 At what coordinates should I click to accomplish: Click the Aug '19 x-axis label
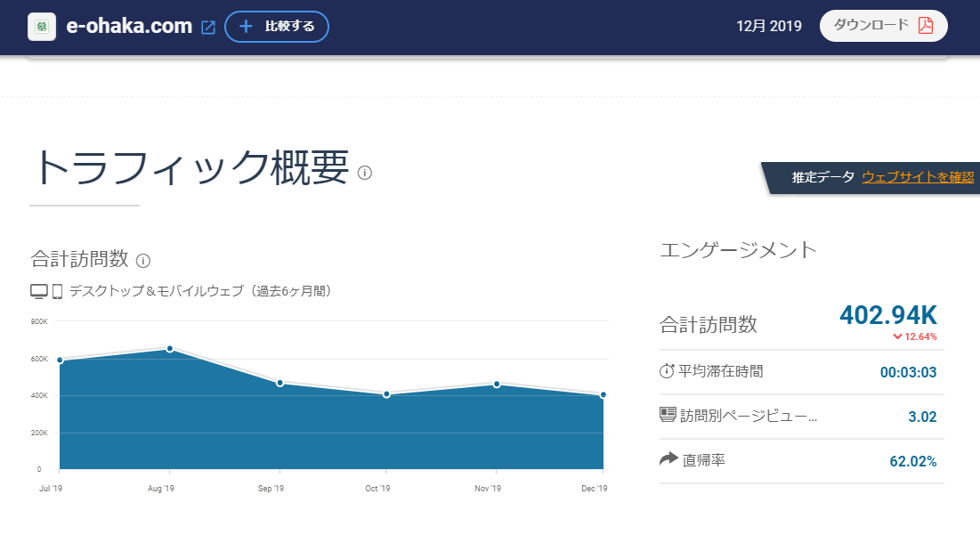[x=160, y=489]
